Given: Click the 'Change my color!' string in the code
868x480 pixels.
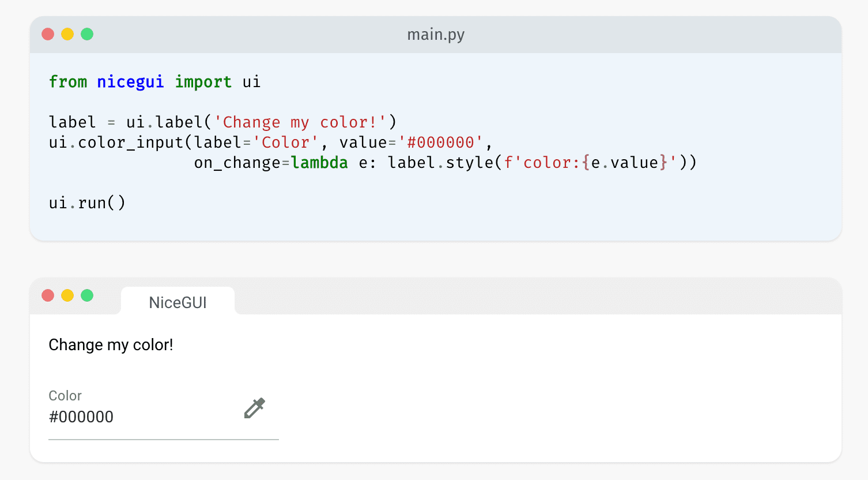Looking at the screenshot, I should (x=300, y=122).
